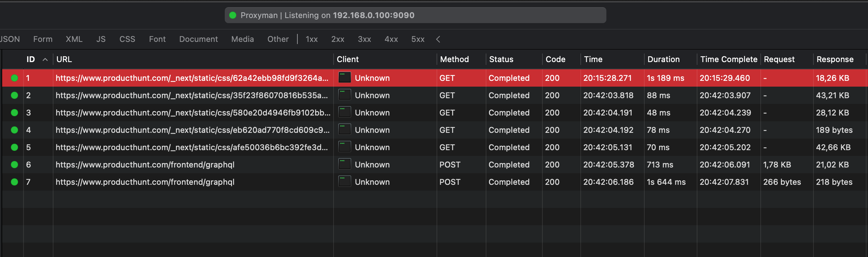The height and width of the screenshot is (257, 868).
Task: Sort table by URL column header
Action: [x=64, y=59]
